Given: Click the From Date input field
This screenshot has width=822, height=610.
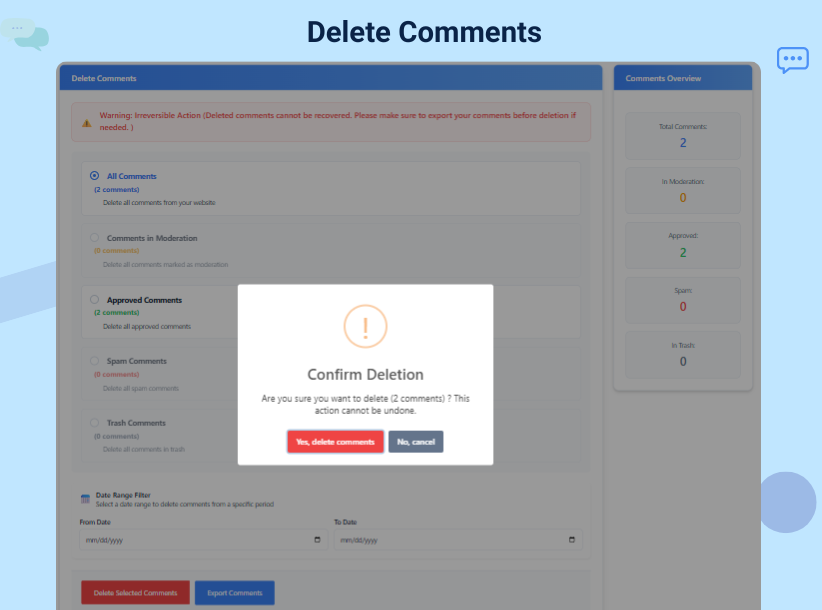Looking at the screenshot, I should [203, 540].
